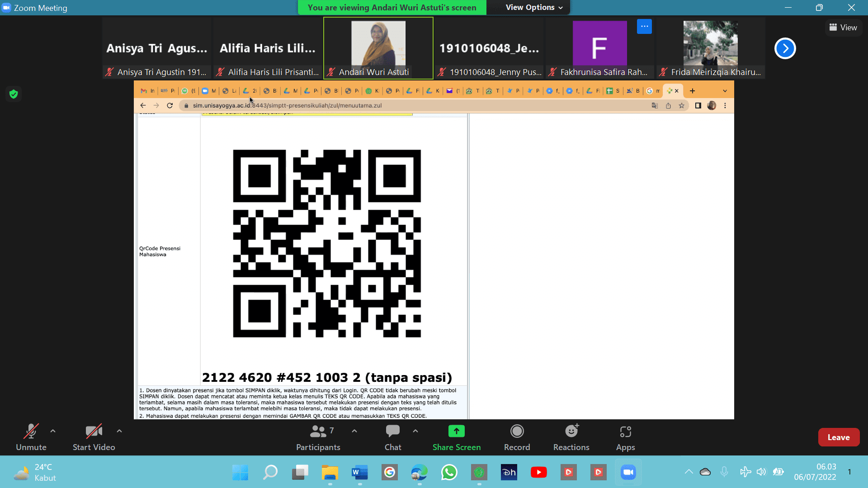The height and width of the screenshot is (488, 868).
Task: Switch to the Gmail tab in browser
Action: click(147, 91)
